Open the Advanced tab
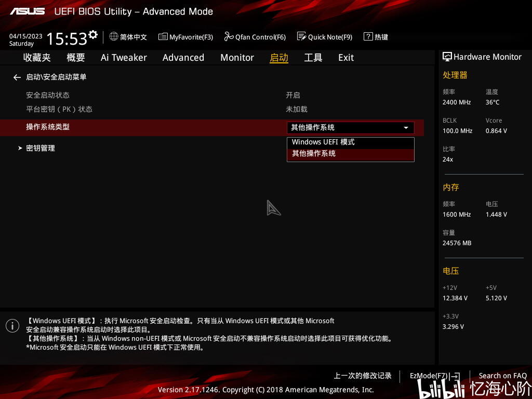532x399 pixels. [x=183, y=58]
